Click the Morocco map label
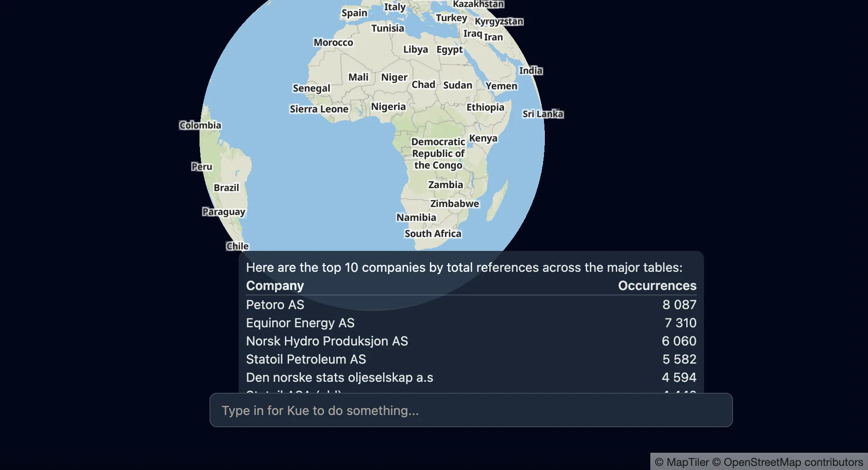The width and height of the screenshot is (868, 470). pos(333,42)
